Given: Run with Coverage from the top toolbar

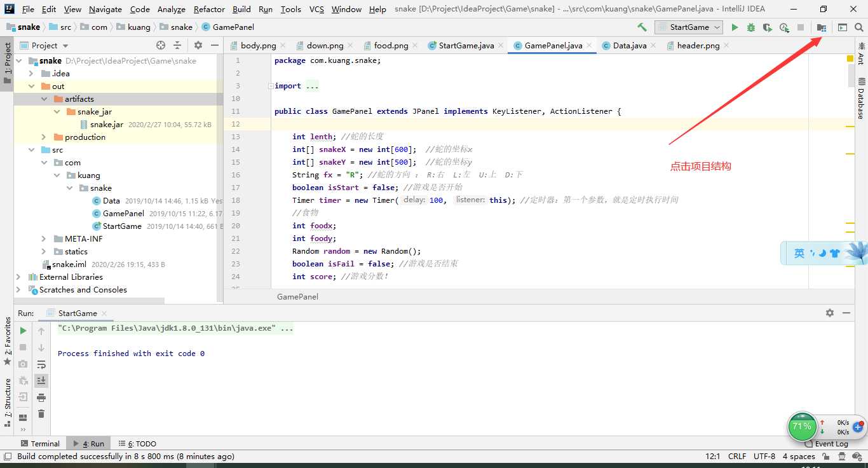Looking at the screenshot, I should 768,27.
